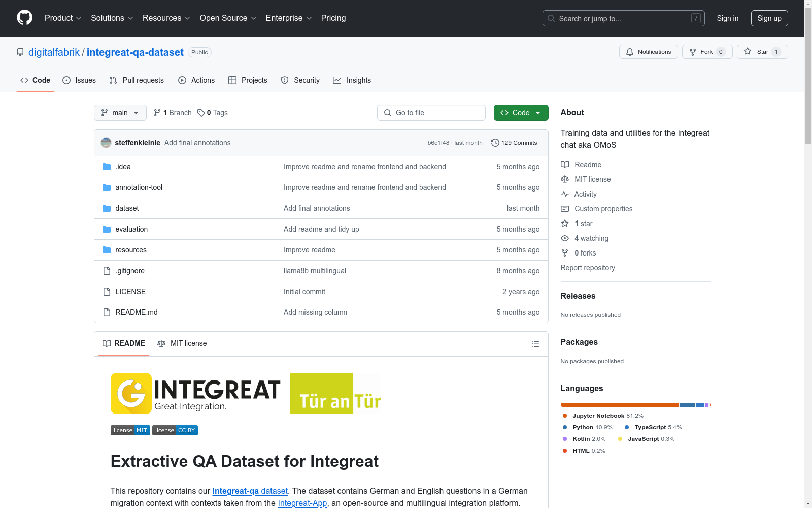Open the b6c1f48 commit hash
The image size is (812, 508).
click(438, 143)
